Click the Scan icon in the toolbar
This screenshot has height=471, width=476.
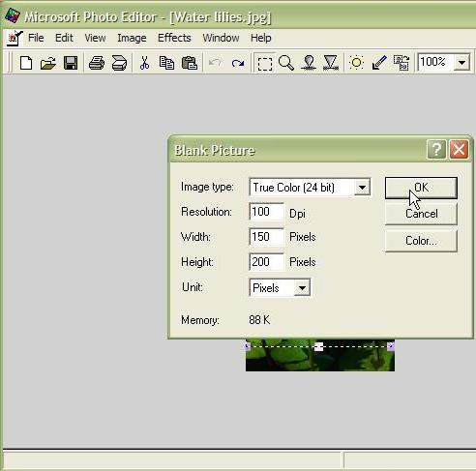pyautogui.click(x=119, y=63)
